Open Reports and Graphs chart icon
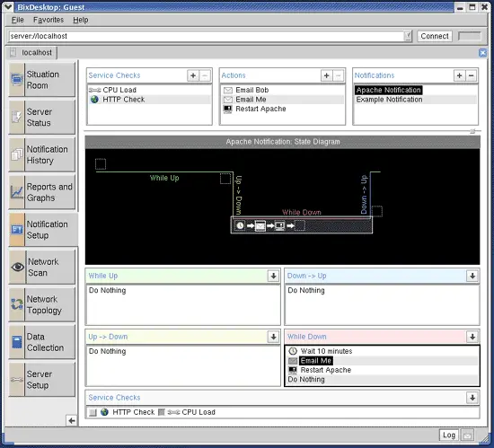This screenshot has width=494, height=448. (17, 192)
